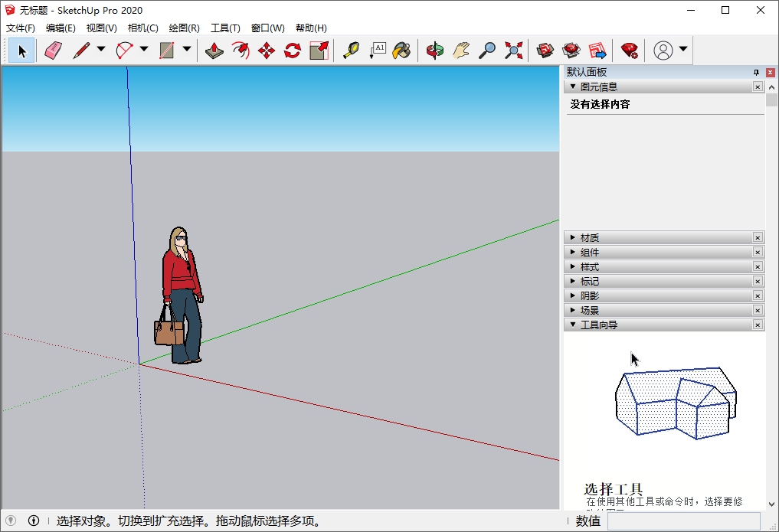Select the Eraser tool

pos(51,50)
